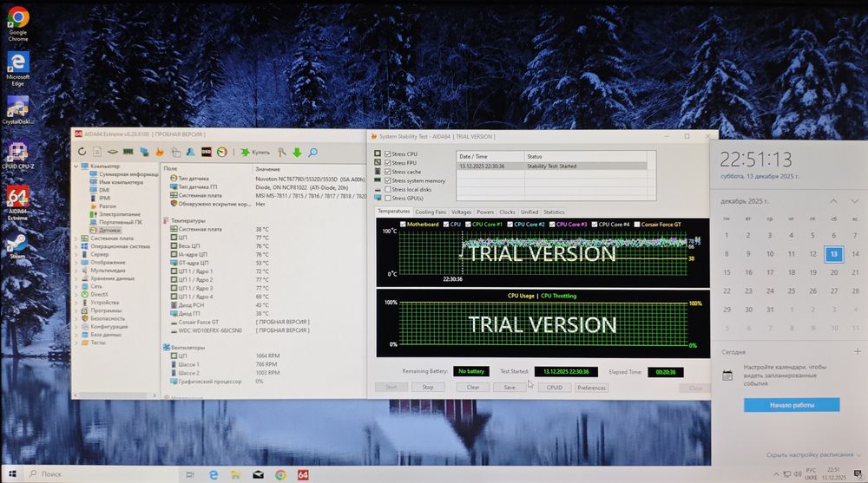The height and width of the screenshot is (483, 868).
Task: Click horizontal scrollbar in AIDA64 tree panel
Action: [x=115, y=395]
